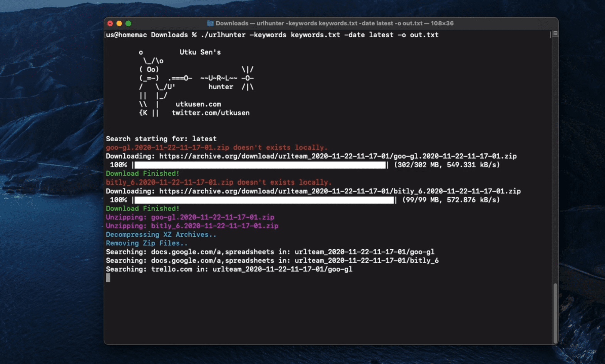Click the yellow minimize window button
Image resolution: width=605 pixels, height=364 pixels.
(x=119, y=23)
